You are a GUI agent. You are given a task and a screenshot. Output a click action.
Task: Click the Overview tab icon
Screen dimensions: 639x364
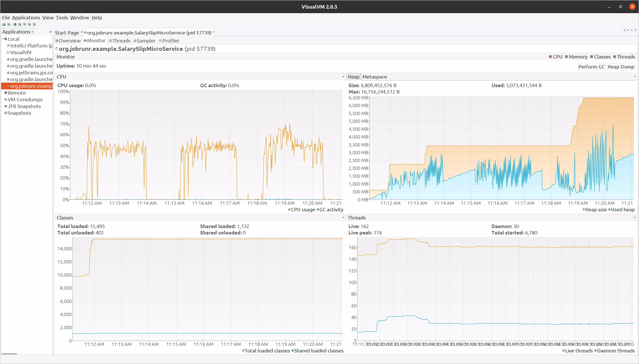tap(57, 41)
